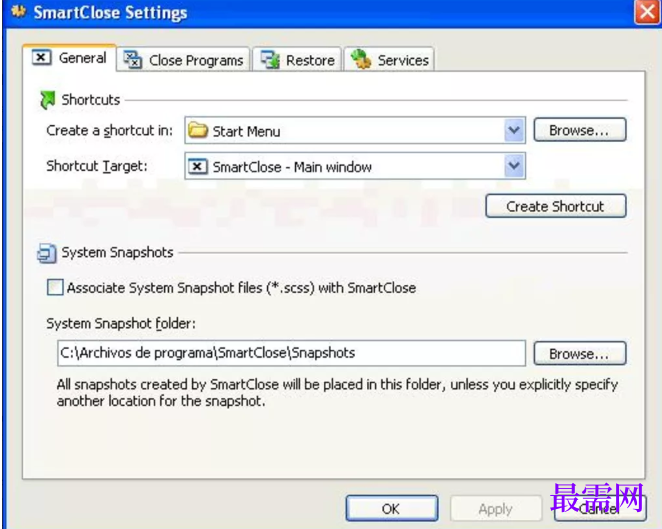Confirm settings with OK
The height and width of the screenshot is (529, 662).
point(391,509)
